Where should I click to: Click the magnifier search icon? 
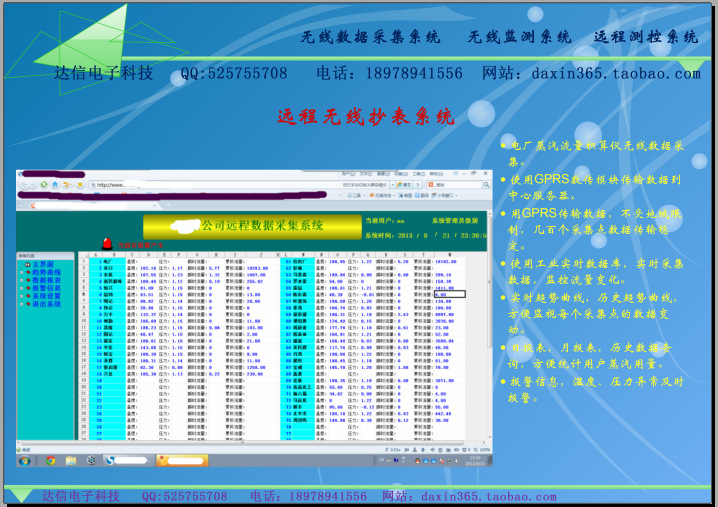click(486, 185)
